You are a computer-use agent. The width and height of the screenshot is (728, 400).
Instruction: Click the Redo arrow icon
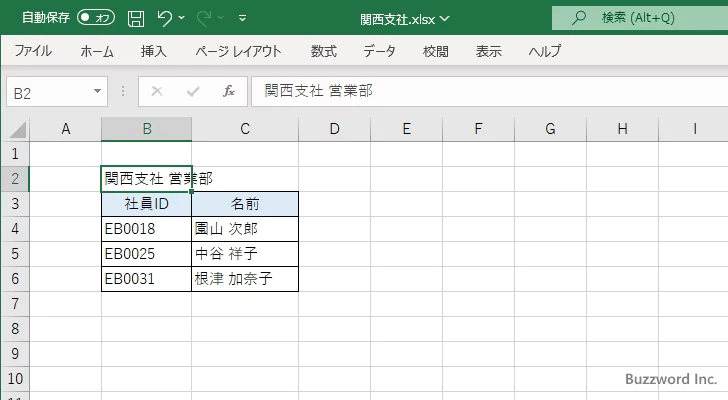(x=204, y=18)
